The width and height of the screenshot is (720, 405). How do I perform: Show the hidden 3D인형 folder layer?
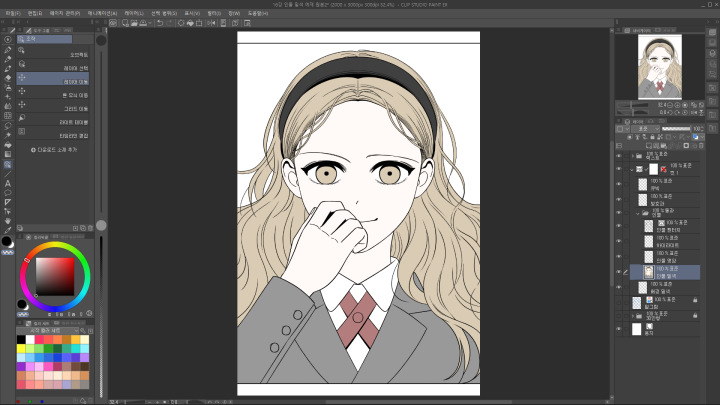tap(619, 316)
